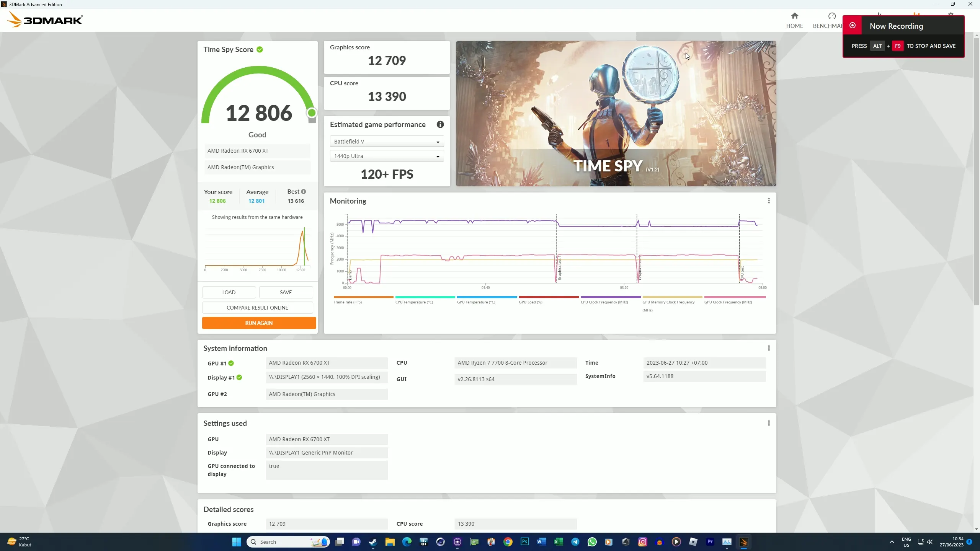Go to the HOME tab

(795, 20)
